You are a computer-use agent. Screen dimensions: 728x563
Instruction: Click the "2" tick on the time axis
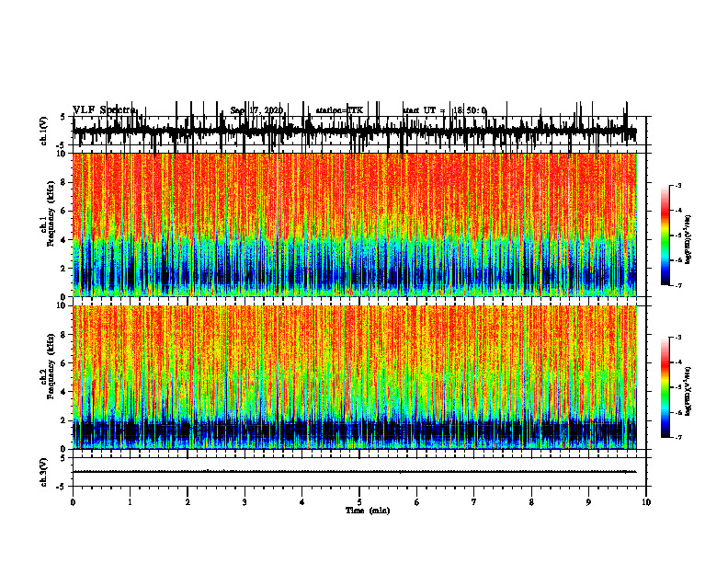(x=188, y=502)
